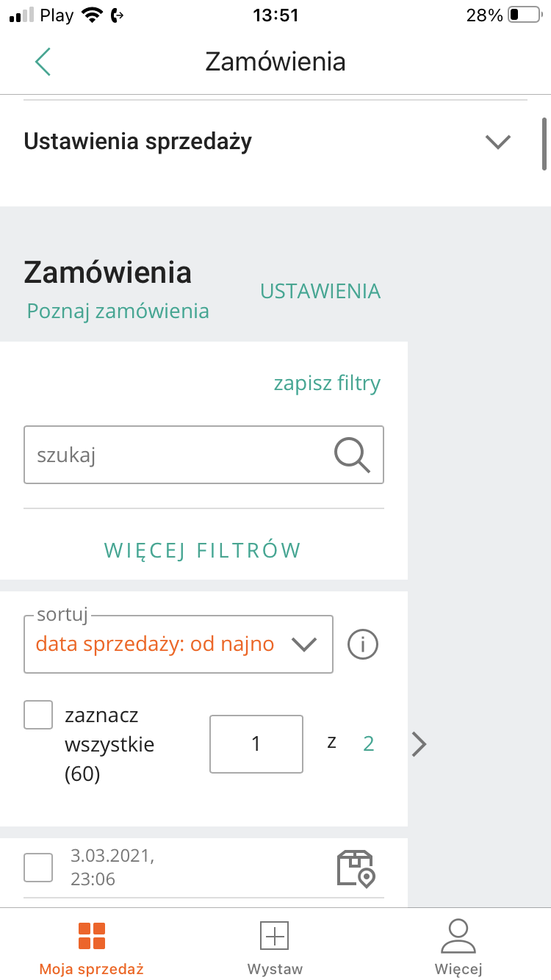Click 'zapisz filtry' link

click(327, 383)
